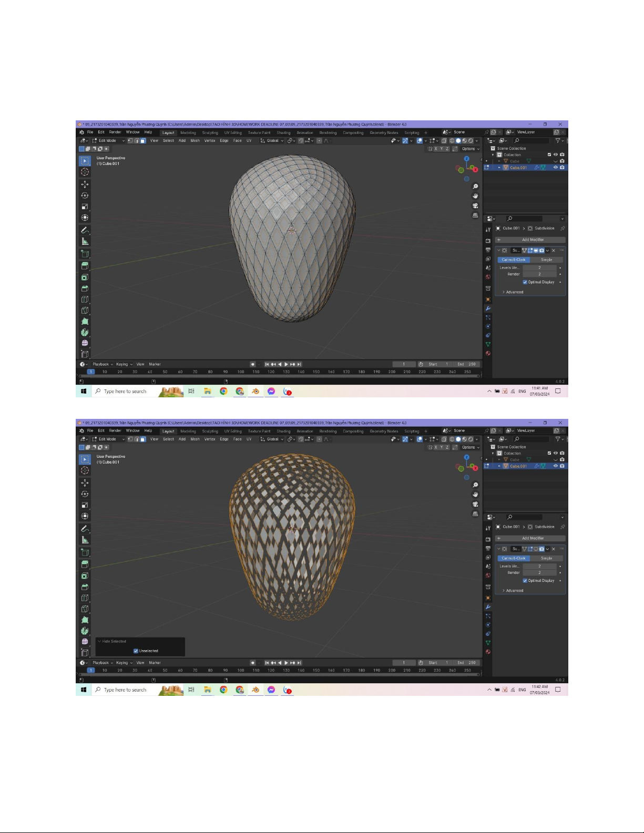Open the Edit Mode dropdown in top screenshot
The width and height of the screenshot is (644, 833).
tap(109, 141)
